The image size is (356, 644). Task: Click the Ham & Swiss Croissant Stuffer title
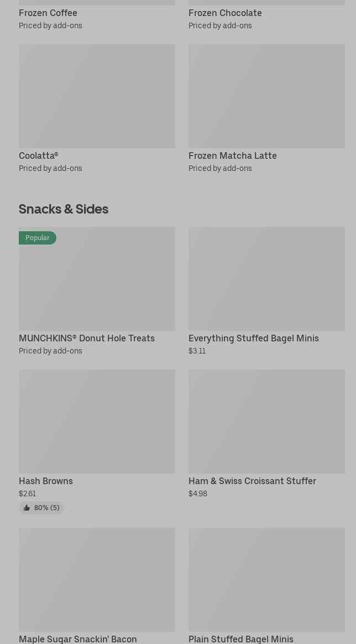coord(252,481)
